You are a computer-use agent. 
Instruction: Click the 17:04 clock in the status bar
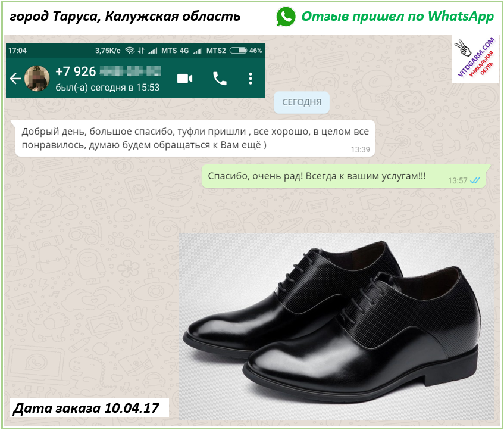point(17,51)
